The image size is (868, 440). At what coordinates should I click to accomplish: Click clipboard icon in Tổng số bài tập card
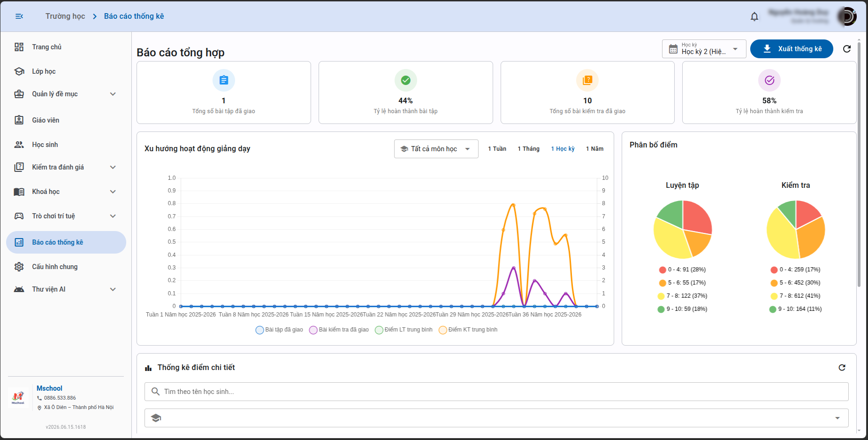[224, 80]
